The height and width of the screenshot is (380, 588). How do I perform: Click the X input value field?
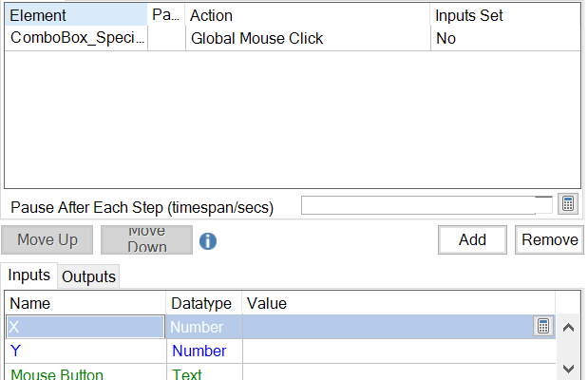(388, 327)
